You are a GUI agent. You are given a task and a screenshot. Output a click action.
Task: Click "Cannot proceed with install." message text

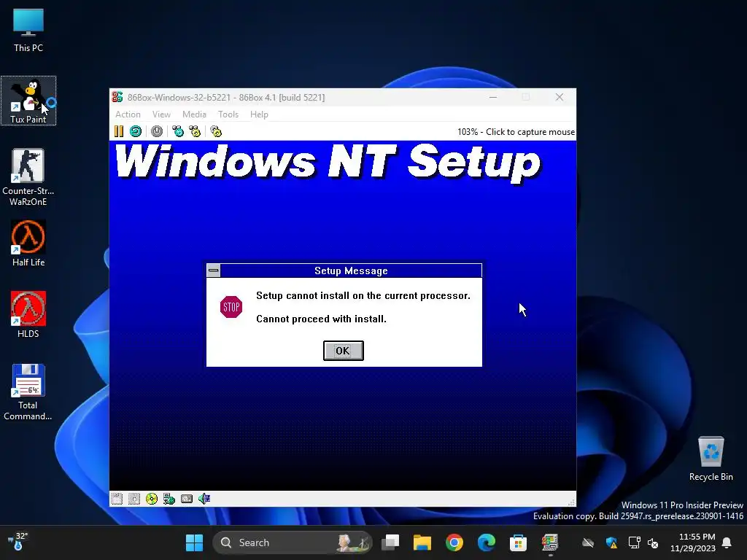(321, 319)
